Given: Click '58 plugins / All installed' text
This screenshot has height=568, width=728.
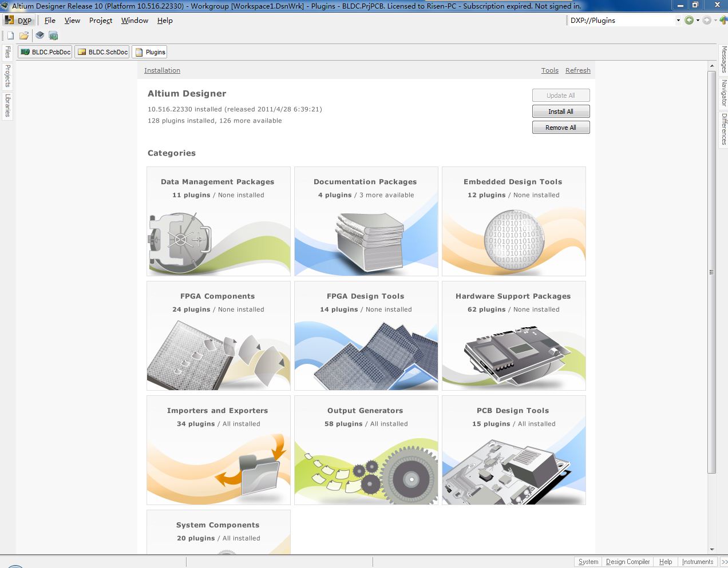Looking at the screenshot, I should click(x=366, y=424).
